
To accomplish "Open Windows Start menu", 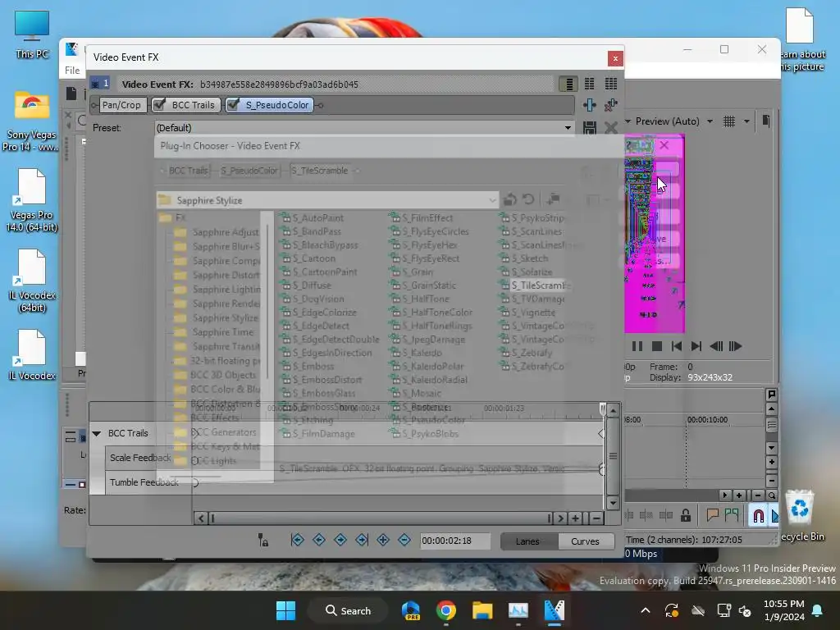I will pos(285,610).
